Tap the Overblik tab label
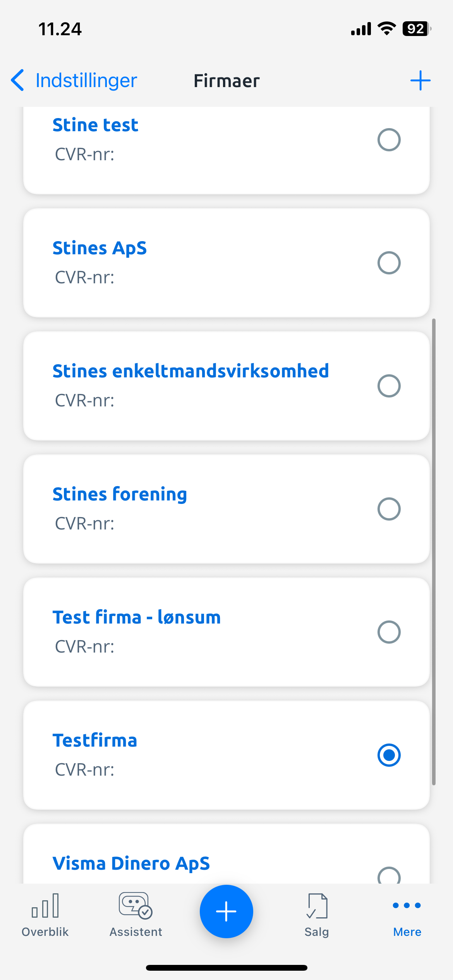The height and width of the screenshot is (980, 453). [45, 932]
